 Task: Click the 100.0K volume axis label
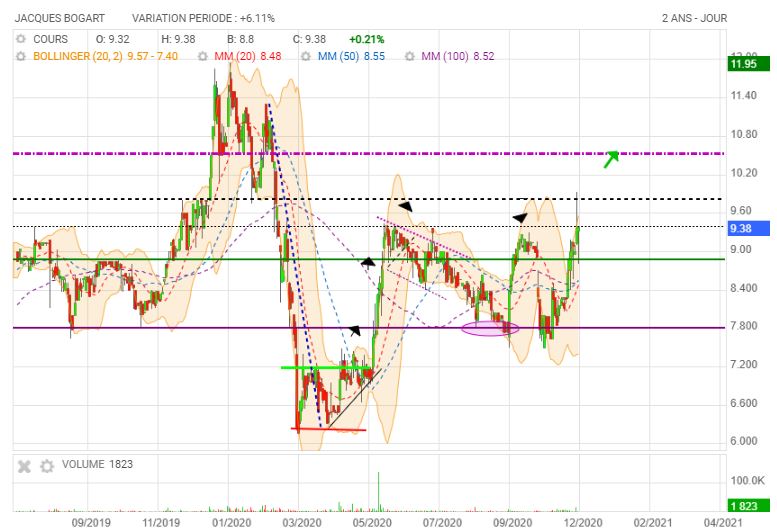tap(747, 480)
